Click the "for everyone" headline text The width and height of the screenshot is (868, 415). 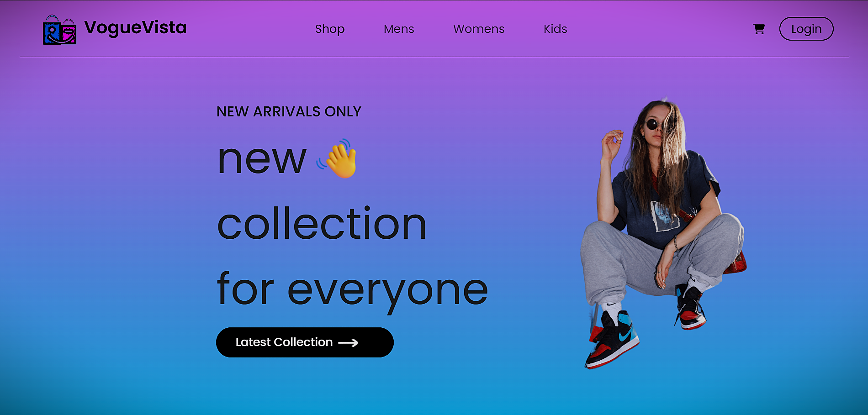pyautogui.click(x=353, y=290)
